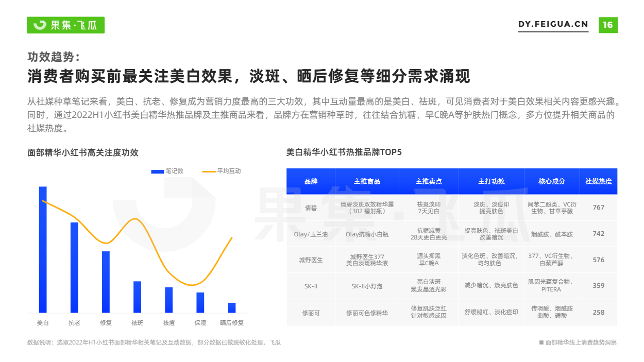644x362 pixels.
Task: Click the 城野医生377 美白淡斑精华液 cell
Action: (x=367, y=260)
